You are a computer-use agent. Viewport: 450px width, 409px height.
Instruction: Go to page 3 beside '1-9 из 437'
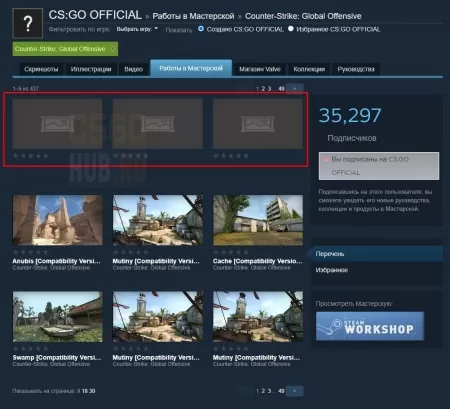pyautogui.click(x=269, y=89)
